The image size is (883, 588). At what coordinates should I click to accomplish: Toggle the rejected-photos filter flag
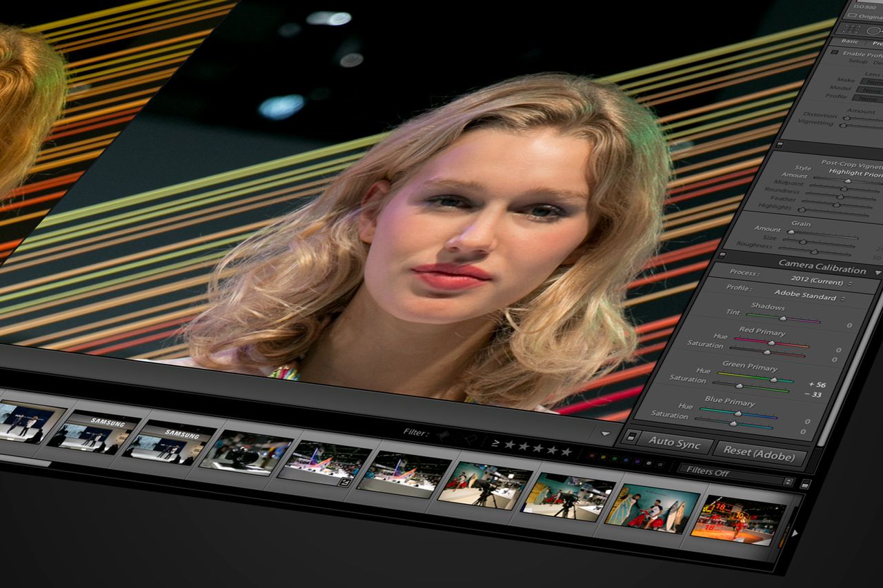tap(470, 439)
